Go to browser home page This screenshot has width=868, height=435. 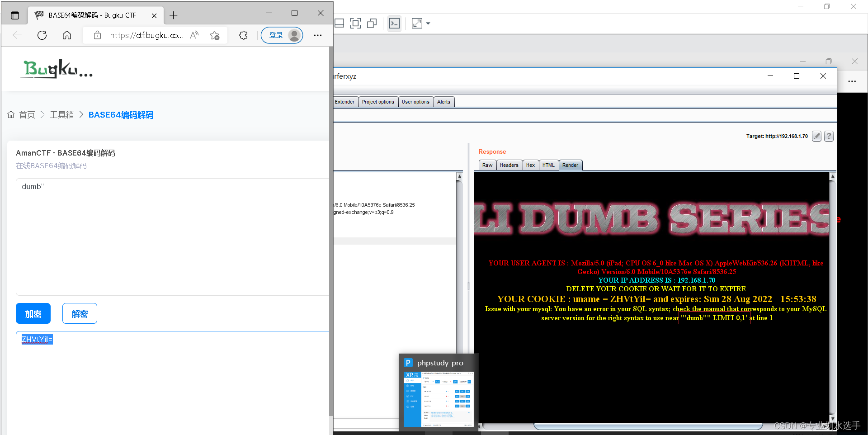(x=67, y=35)
